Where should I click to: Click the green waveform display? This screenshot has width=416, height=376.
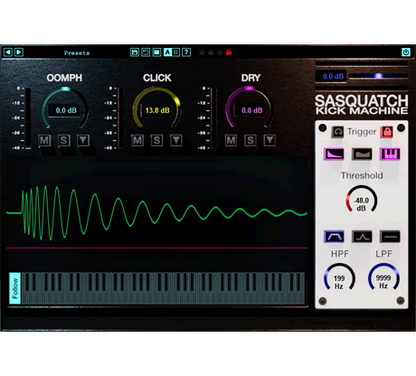(157, 213)
